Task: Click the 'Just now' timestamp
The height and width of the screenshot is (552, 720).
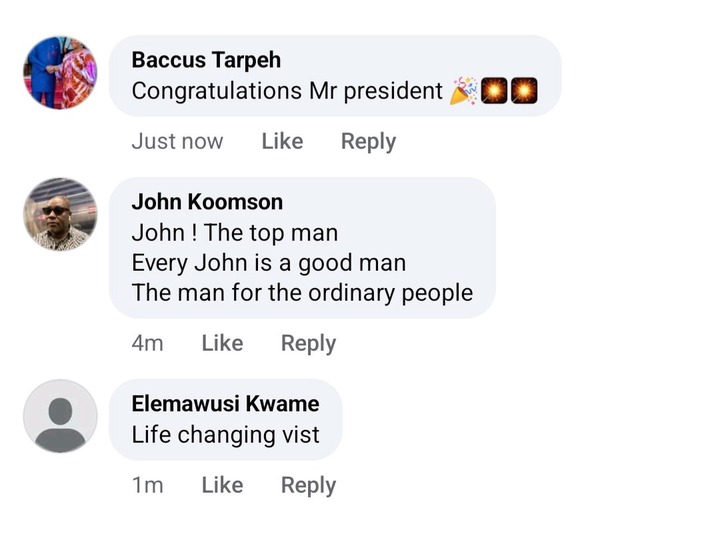Action: [x=177, y=142]
